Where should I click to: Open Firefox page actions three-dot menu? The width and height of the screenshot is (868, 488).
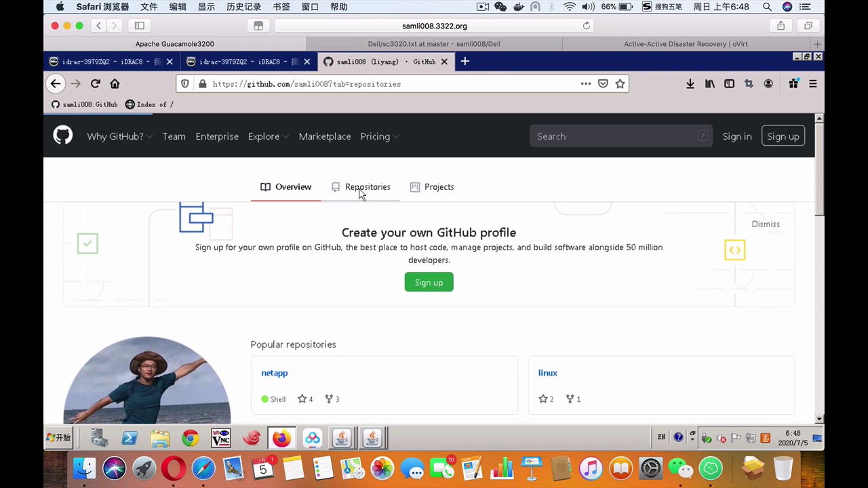pos(586,83)
